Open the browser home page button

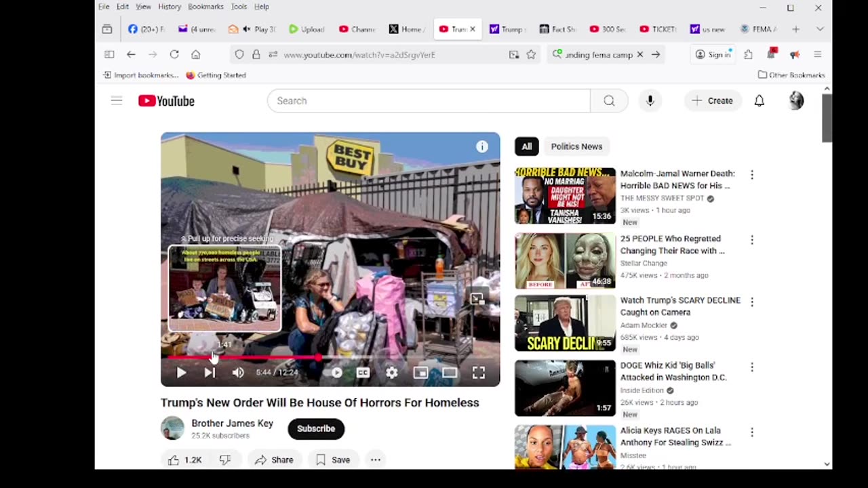pyautogui.click(x=195, y=54)
